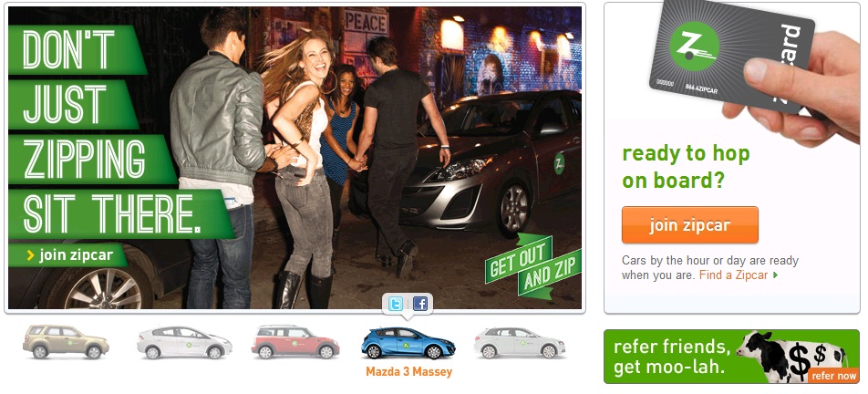Click the green join zipcar banner link
This screenshot has width=868, height=394.
(x=68, y=255)
